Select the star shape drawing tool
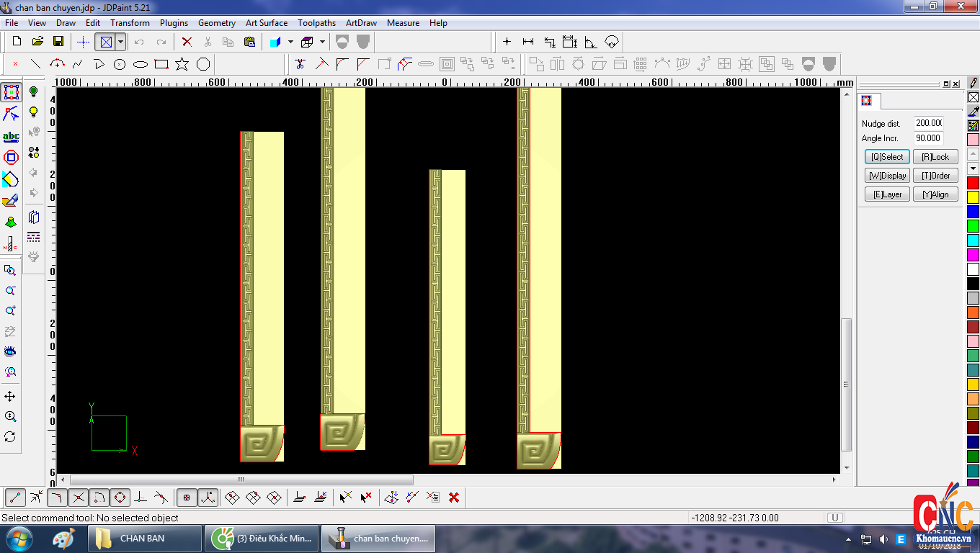 point(182,64)
